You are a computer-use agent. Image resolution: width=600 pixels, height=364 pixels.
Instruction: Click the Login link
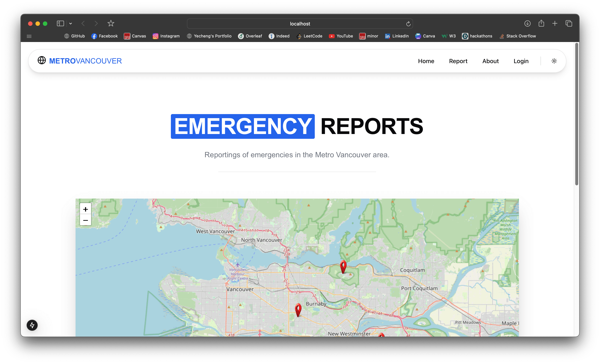coord(521,61)
